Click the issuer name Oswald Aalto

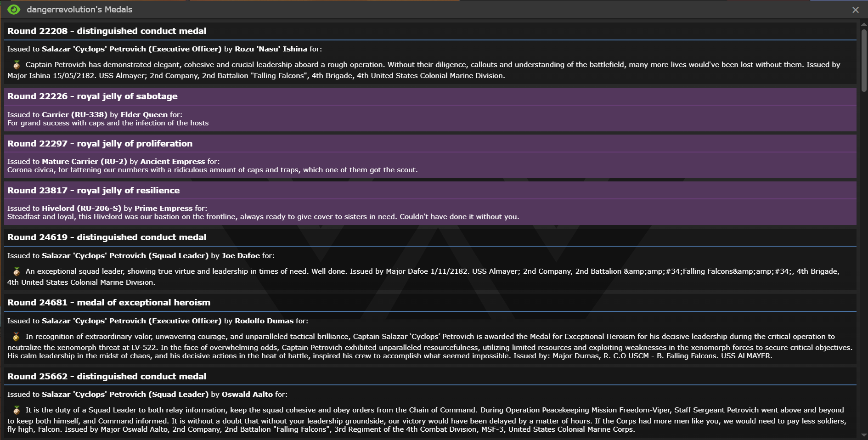pos(247,395)
